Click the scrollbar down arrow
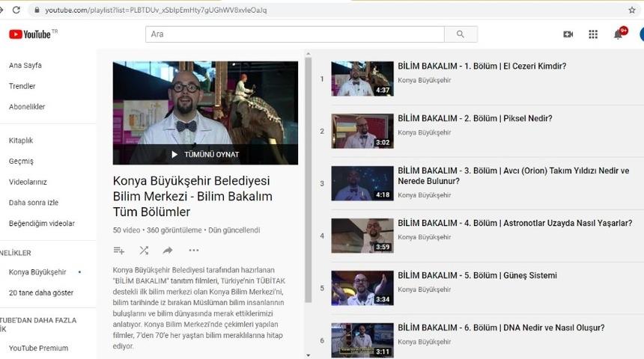The width and height of the screenshot is (644, 359). pos(309,355)
